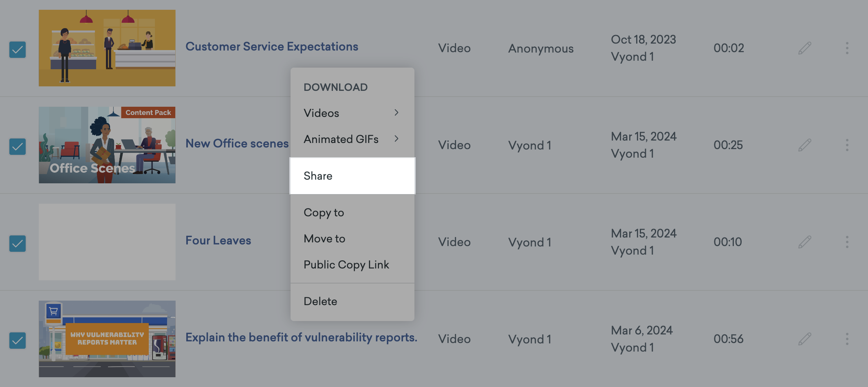Deselect the New Office scenes checkbox
Viewport: 868px width, 387px height.
[x=18, y=147]
